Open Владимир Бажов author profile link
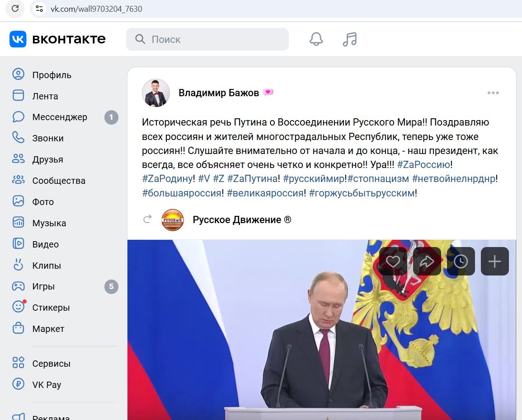 (219, 93)
